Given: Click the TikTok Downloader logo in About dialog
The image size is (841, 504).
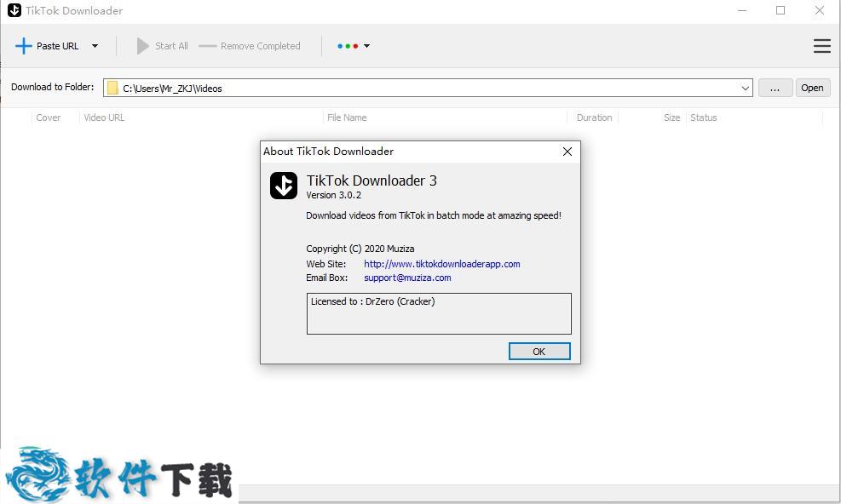Looking at the screenshot, I should point(283,186).
